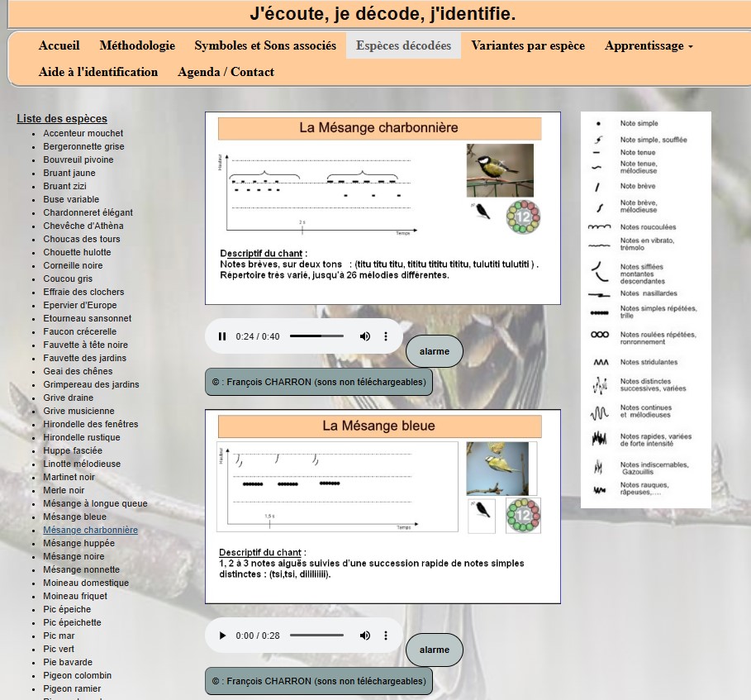
Task: Go to Symboles et Sons associés
Action: (x=265, y=46)
